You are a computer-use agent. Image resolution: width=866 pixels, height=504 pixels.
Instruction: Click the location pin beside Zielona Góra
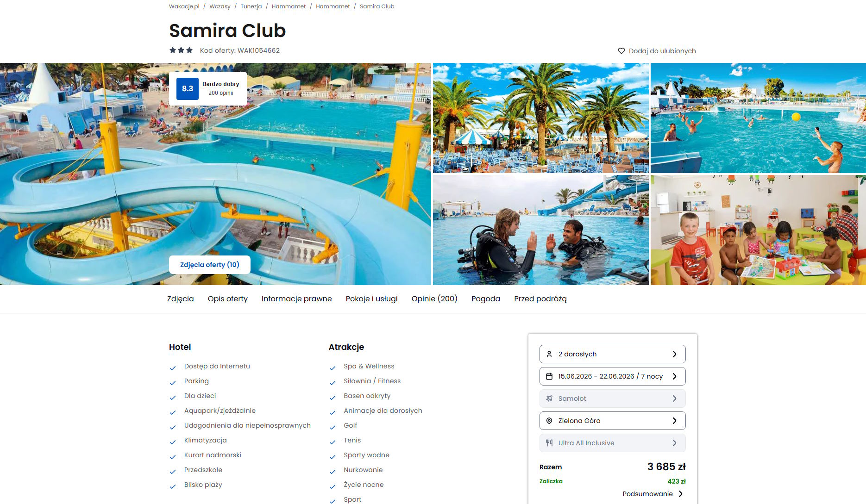[549, 421]
